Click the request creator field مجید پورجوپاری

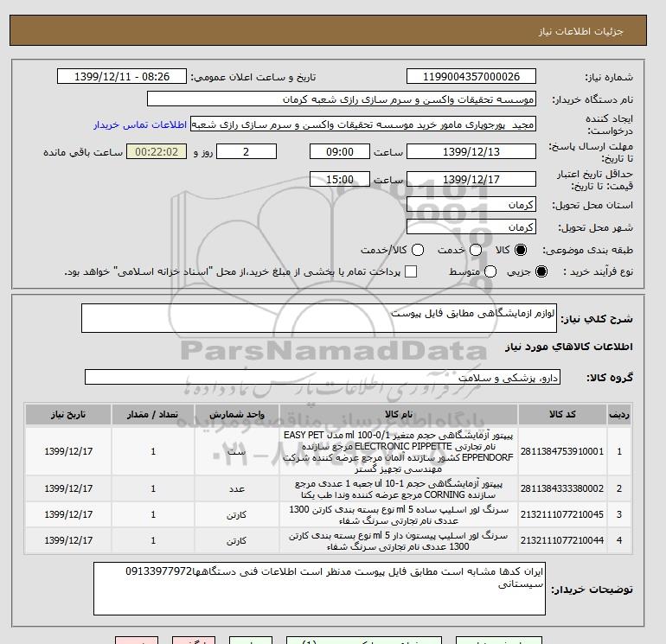pyautogui.click(x=362, y=124)
